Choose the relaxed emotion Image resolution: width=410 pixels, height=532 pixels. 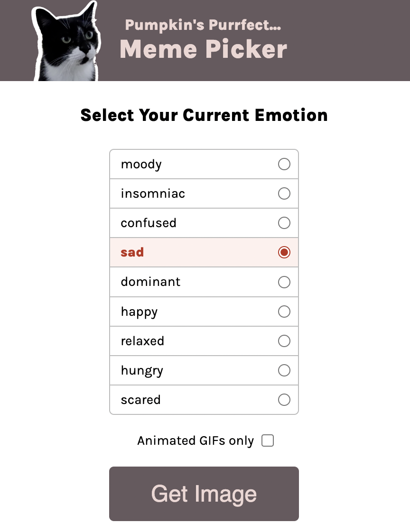(x=284, y=341)
